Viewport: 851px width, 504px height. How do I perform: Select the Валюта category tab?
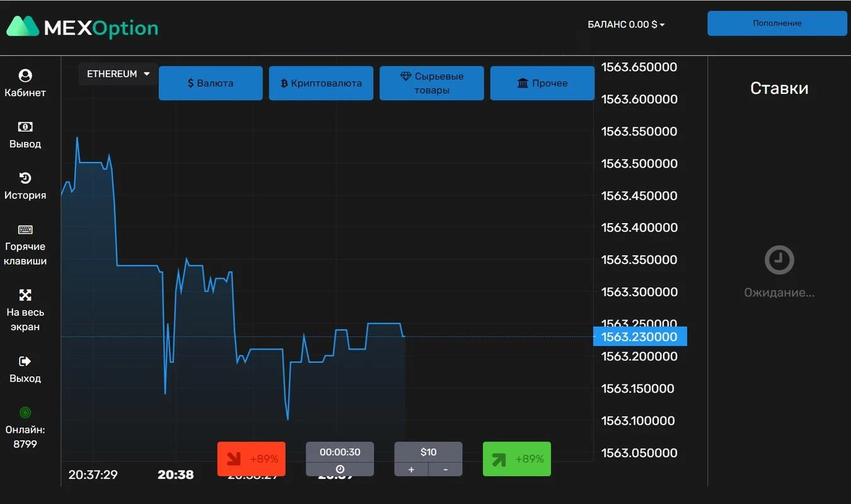point(211,83)
